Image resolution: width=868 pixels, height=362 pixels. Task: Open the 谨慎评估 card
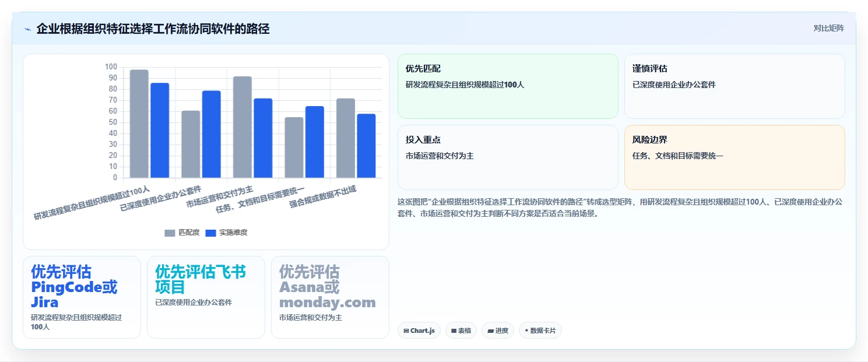tap(735, 86)
